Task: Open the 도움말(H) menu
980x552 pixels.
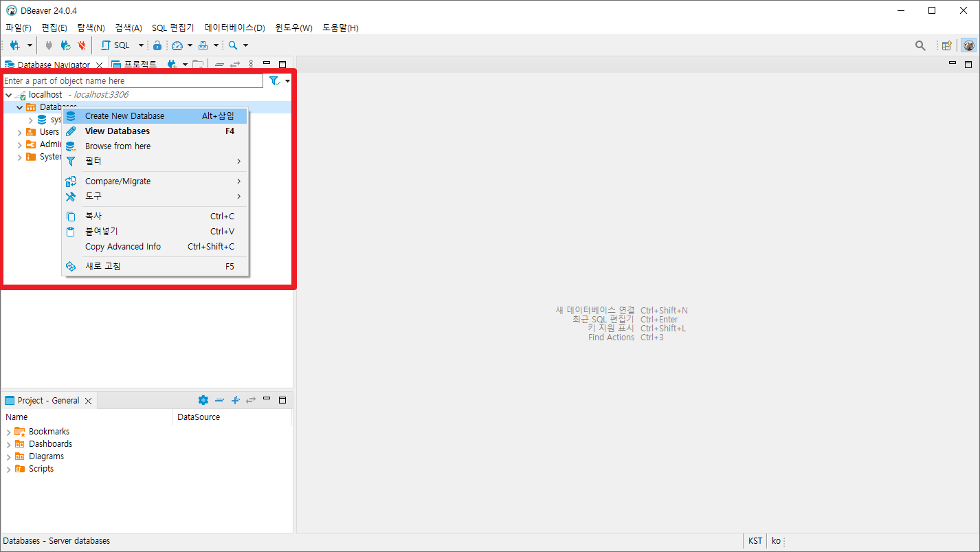Action: point(340,27)
